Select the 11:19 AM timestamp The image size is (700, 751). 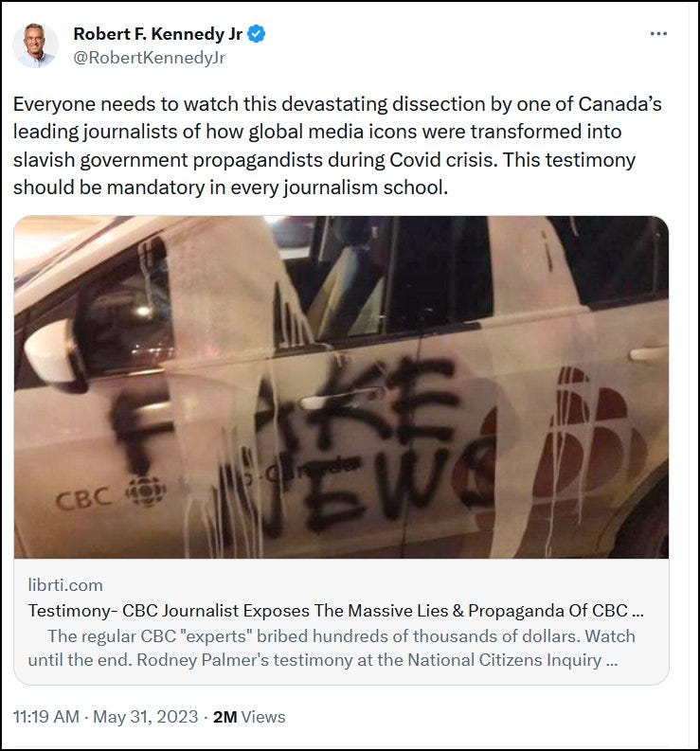click(x=46, y=717)
